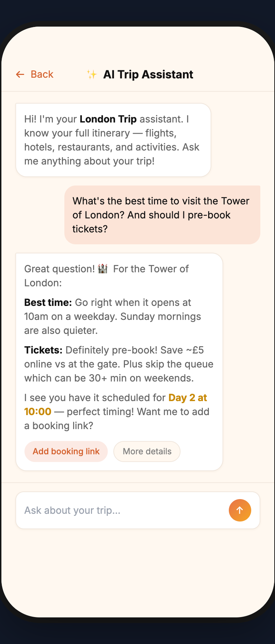The width and height of the screenshot is (275, 644).
Task: Click the arrow inside the left Back control
Action: coord(20,74)
